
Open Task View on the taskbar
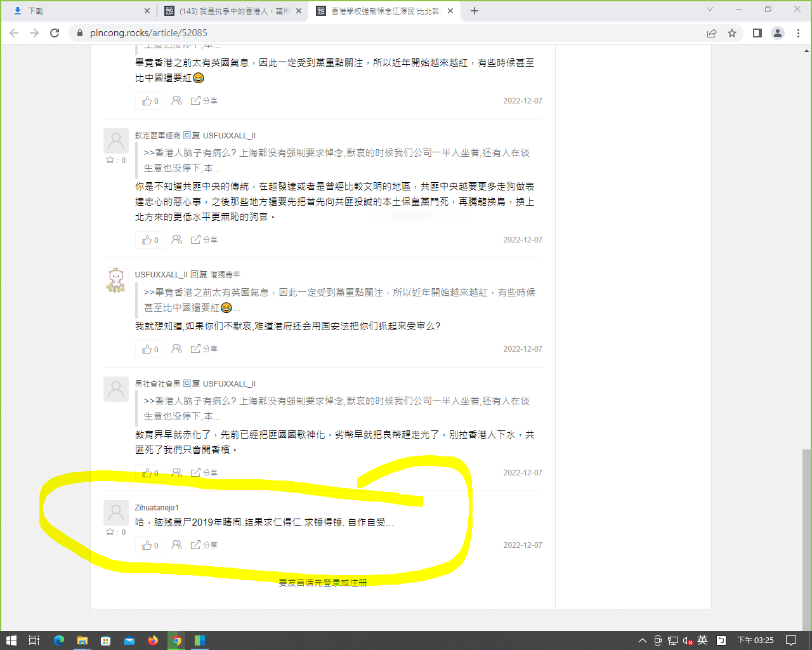click(x=35, y=640)
